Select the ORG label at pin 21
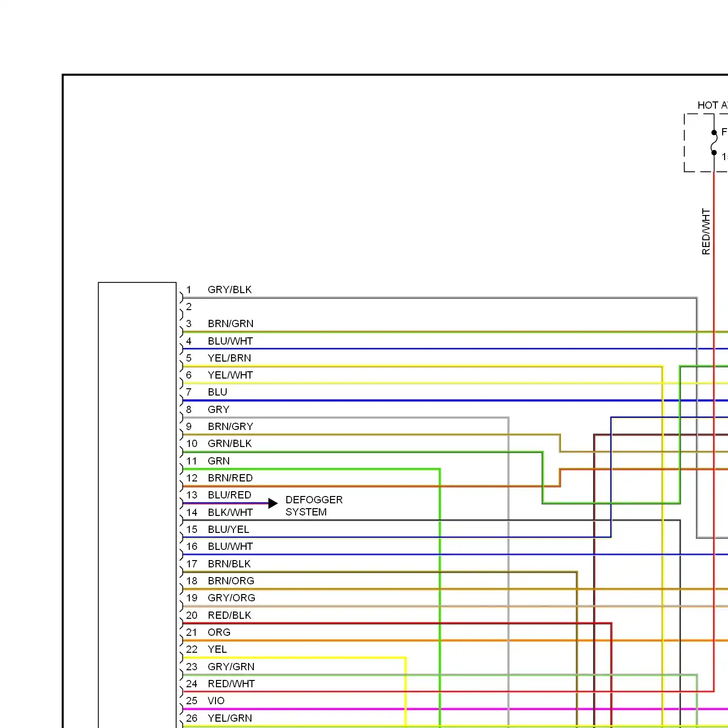This screenshot has width=728, height=728. [x=219, y=632]
